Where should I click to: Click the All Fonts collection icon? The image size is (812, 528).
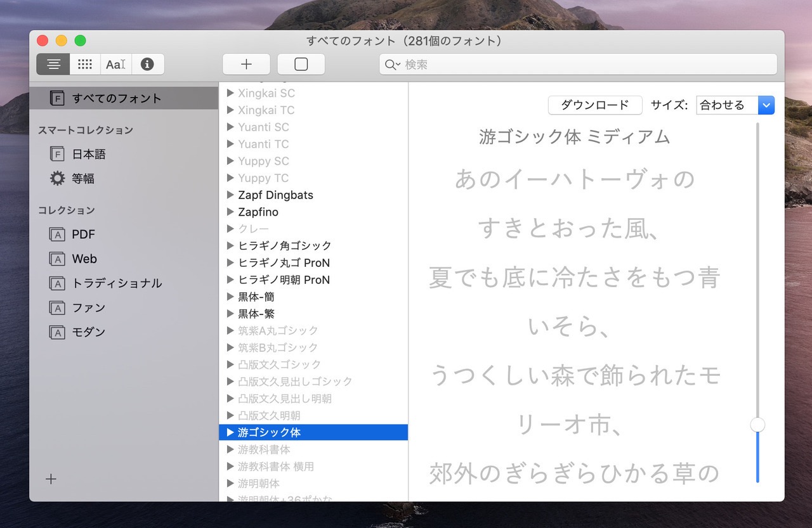(x=57, y=98)
